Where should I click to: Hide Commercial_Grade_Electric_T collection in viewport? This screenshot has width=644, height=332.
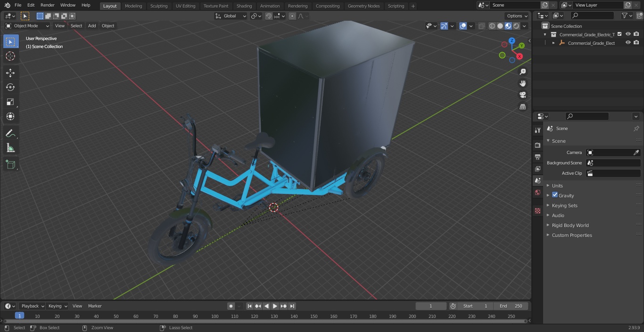point(628,34)
